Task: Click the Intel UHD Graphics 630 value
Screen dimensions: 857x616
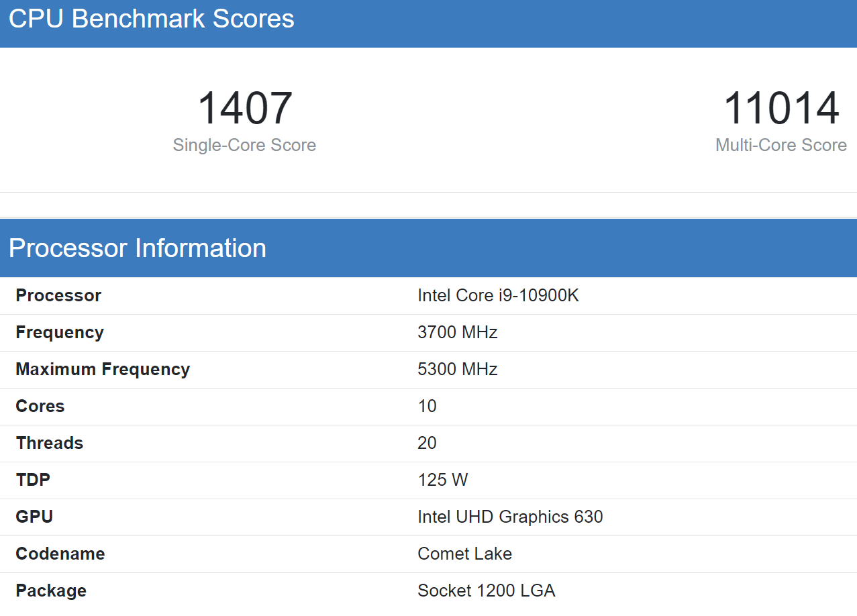Action: click(x=510, y=517)
